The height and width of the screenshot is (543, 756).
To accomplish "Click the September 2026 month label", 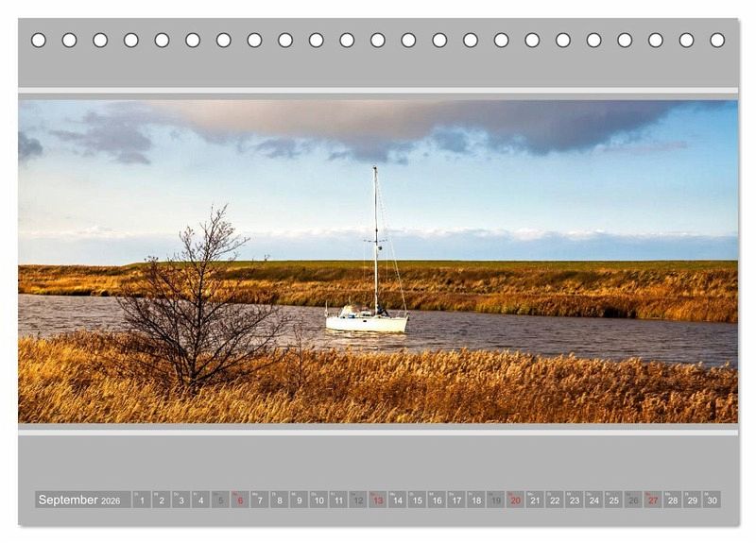I will coord(81,500).
